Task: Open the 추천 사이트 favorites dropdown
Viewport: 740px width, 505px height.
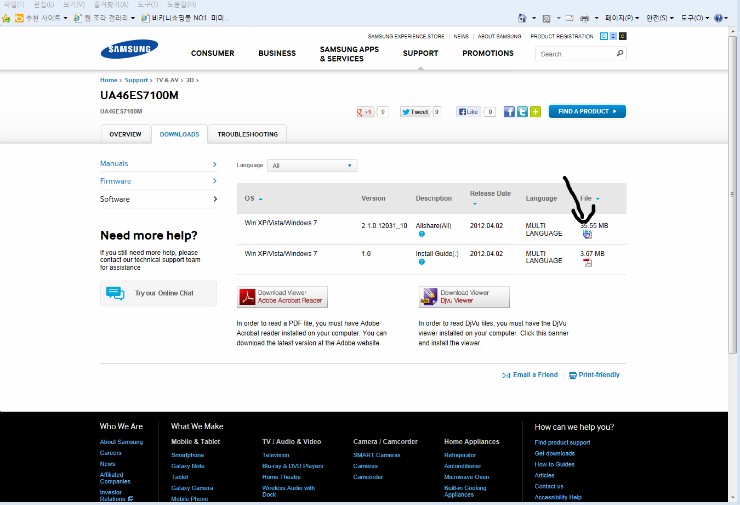Action: [x=42, y=18]
